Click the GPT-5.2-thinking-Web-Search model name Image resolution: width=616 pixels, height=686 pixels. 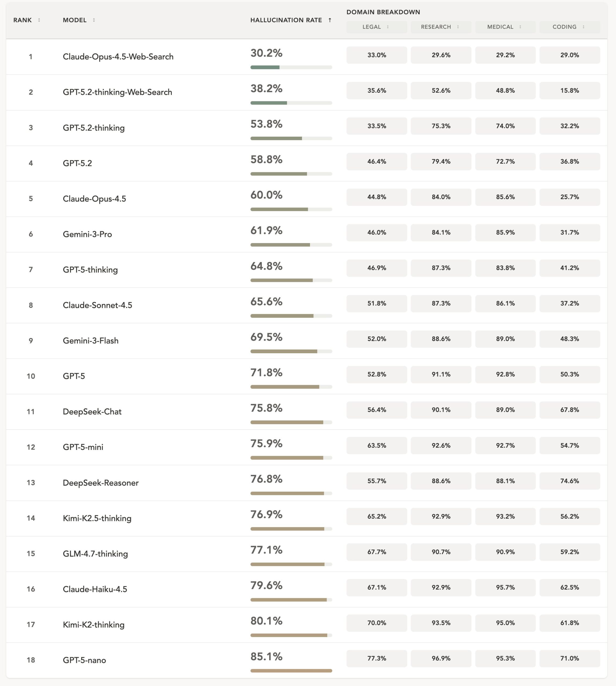coord(117,92)
